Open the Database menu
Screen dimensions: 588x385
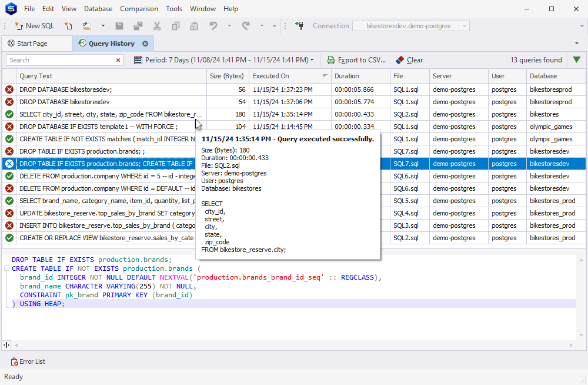coord(98,8)
